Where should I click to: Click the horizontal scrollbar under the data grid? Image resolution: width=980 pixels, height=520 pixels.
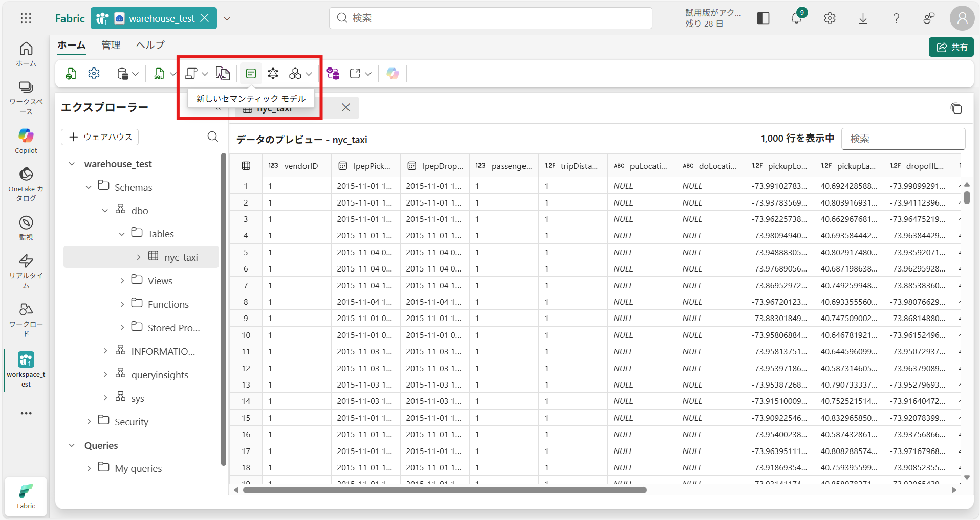(x=444, y=490)
